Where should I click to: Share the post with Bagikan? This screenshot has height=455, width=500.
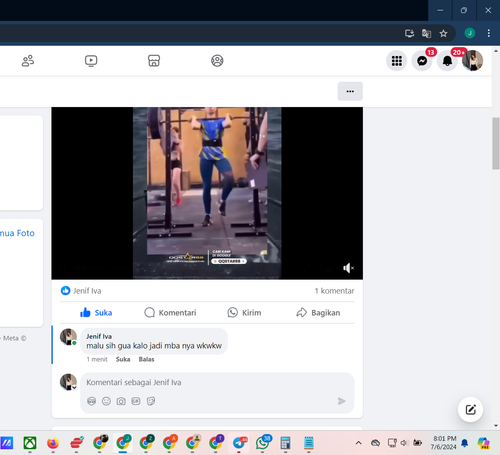pyautogui.click(x=318, y=313)
